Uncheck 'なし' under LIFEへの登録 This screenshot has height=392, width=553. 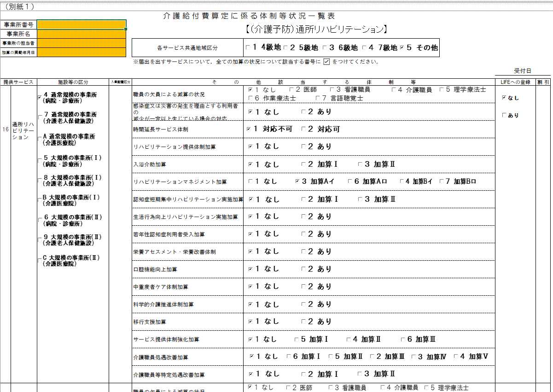pyautogui.click(x=504, y=98)
